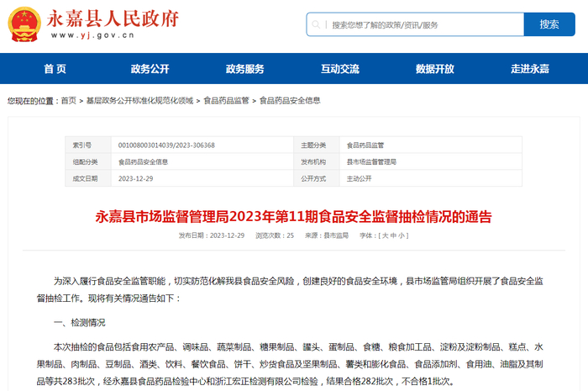Click the 首页 breadcrumb link

tap(69, 101)
